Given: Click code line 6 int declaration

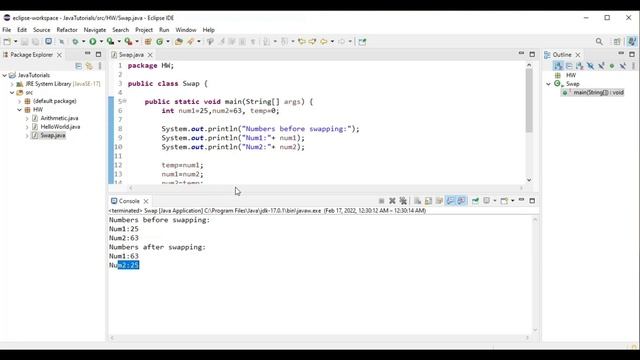Looking at the screenshot, I should coord(220,111).
